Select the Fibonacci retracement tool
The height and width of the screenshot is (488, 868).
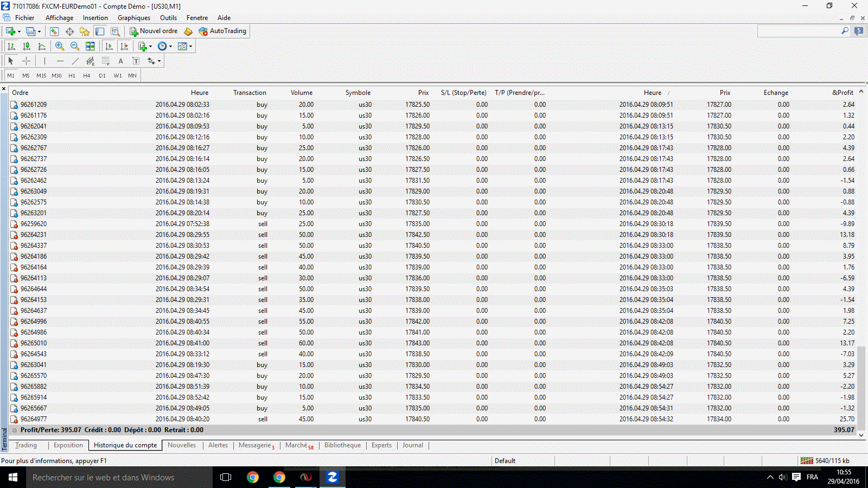(106, 61)
